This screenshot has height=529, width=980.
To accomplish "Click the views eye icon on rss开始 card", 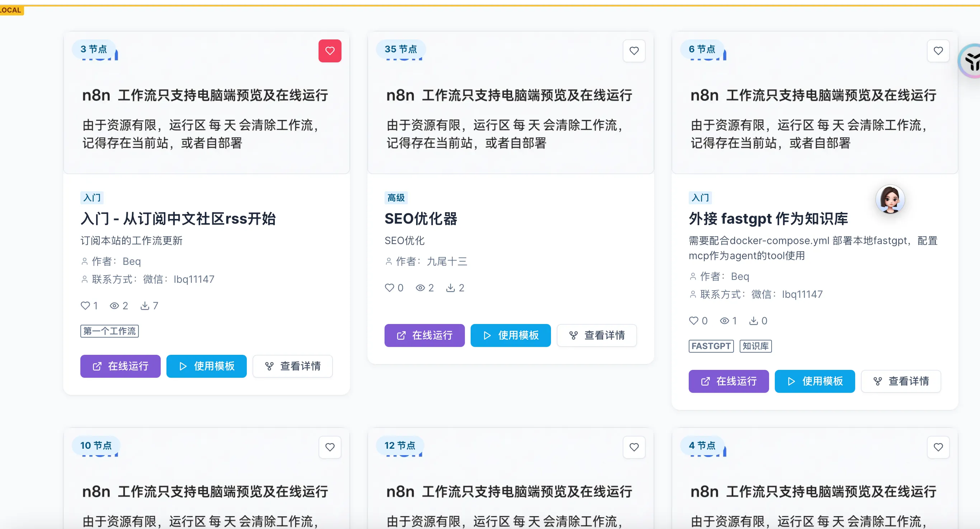I will (114, 306).
